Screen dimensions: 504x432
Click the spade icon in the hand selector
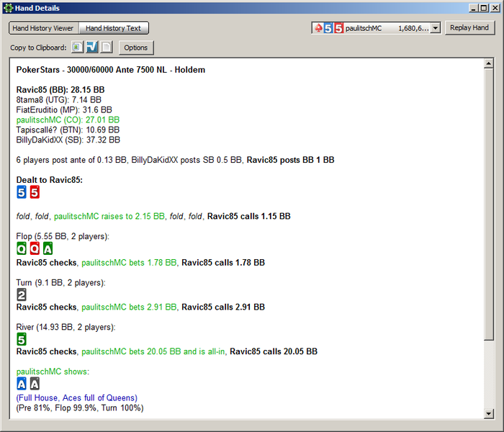pyautogui.click(x=318, y=28)
